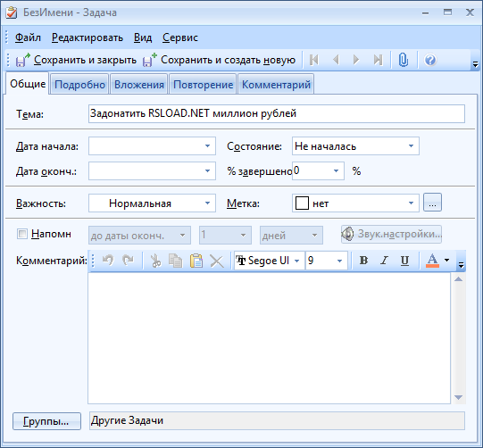Click the comment scrollbar up arrow
483x448 pixels.
[x=458, y=279]
